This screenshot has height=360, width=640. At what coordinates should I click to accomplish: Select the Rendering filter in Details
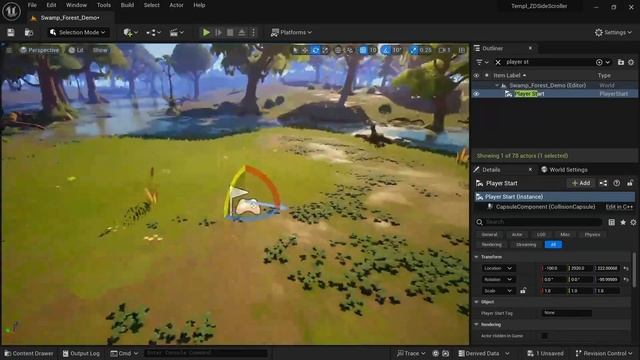tap(491, 244)
